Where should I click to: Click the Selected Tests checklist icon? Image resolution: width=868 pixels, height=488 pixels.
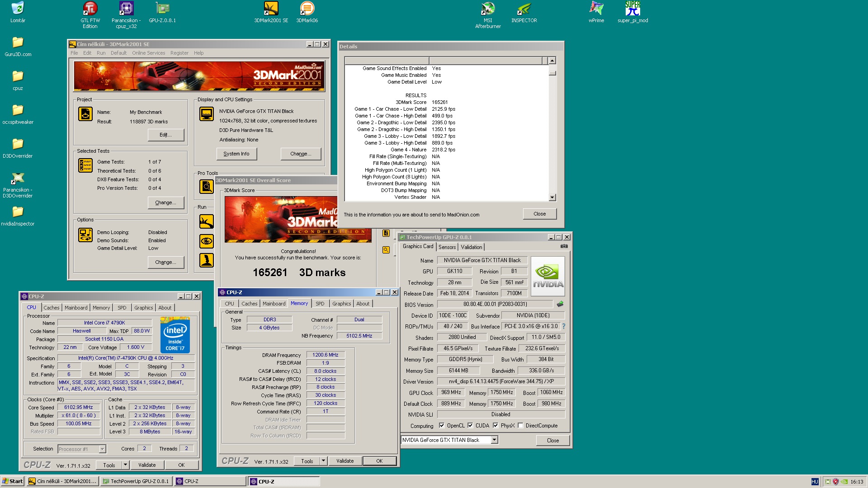point(85,165)
